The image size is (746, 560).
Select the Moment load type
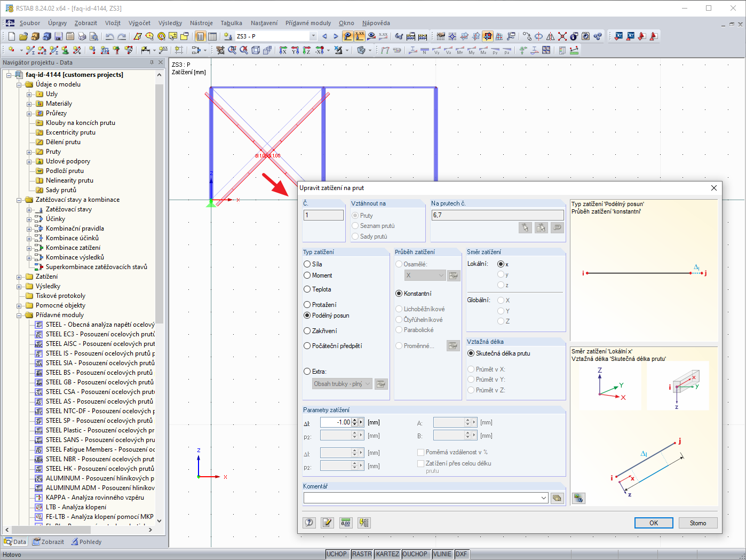click(x=307, y=275)
